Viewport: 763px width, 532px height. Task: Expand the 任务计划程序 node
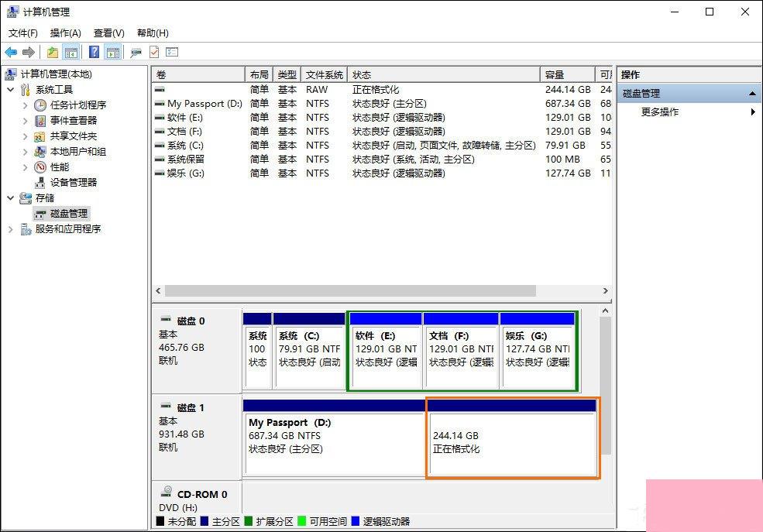(26, 105)
